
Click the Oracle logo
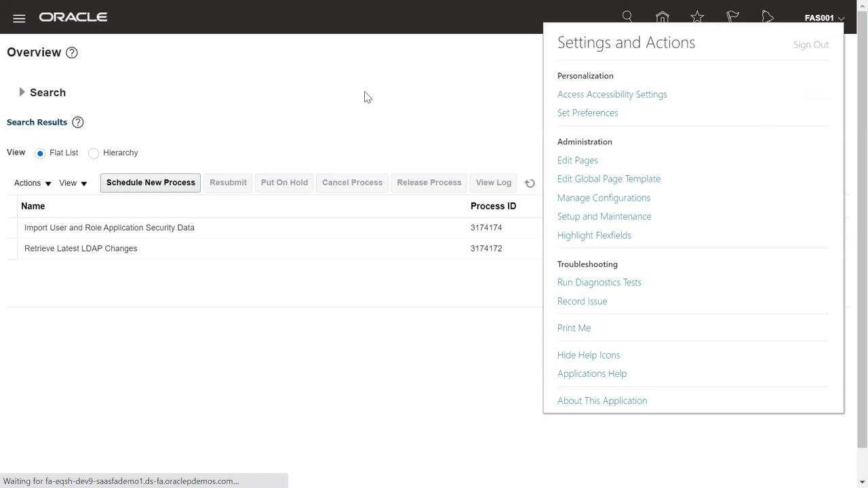tap(73, 17)
